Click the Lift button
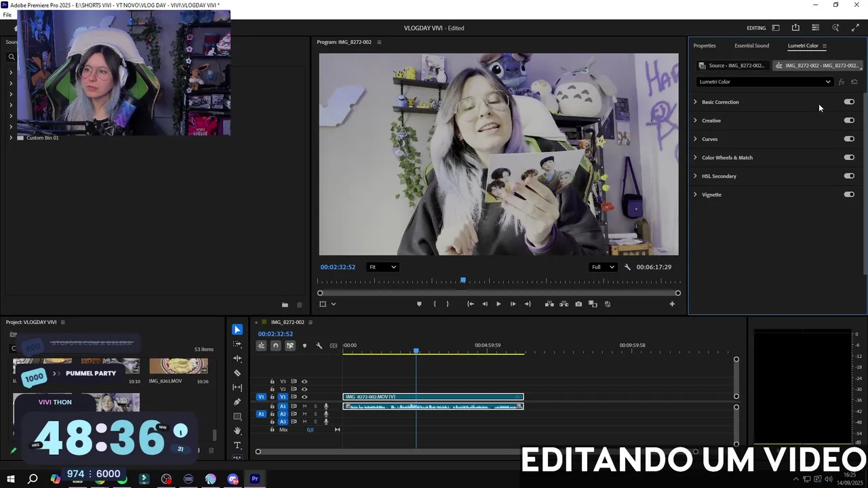Viewport: 868px width, 488px height. (549, 304)
